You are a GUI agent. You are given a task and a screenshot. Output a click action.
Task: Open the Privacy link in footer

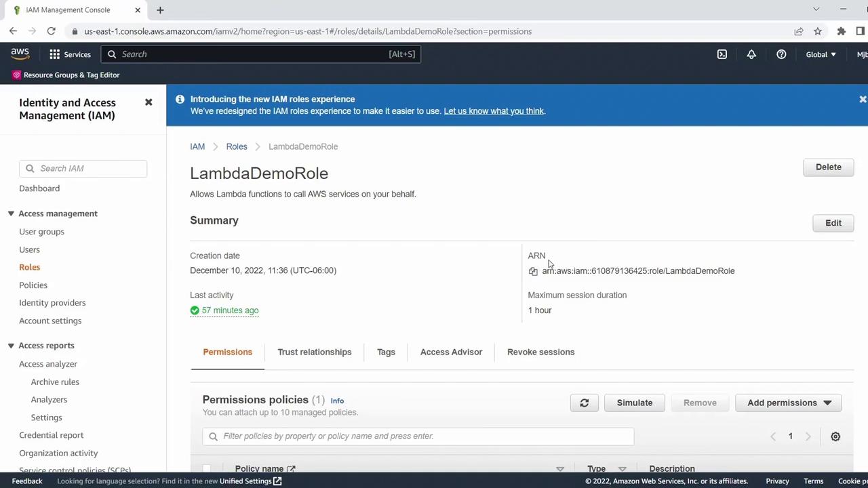pos(777,481)
